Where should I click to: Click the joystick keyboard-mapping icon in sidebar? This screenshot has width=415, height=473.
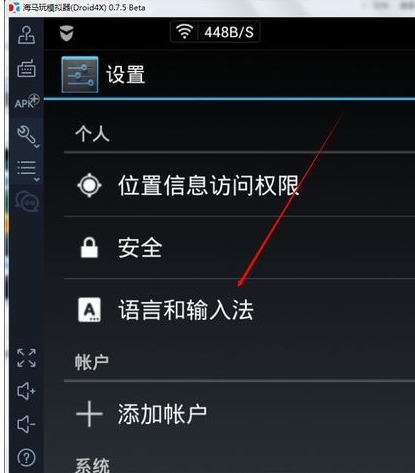coord(26,35)
